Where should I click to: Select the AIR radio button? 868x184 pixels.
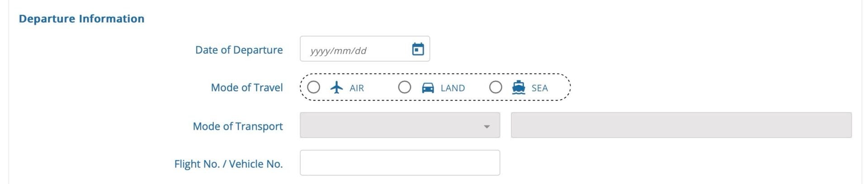314,87
